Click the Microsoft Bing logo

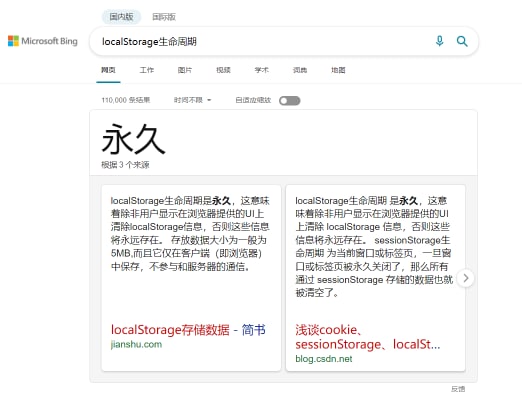click(43, 41)
